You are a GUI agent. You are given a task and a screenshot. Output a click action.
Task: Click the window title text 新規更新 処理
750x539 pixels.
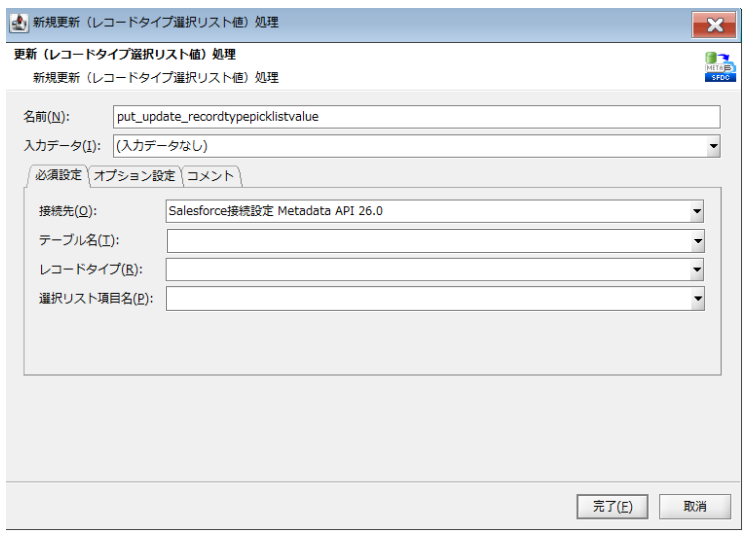(x=156, y=22)
